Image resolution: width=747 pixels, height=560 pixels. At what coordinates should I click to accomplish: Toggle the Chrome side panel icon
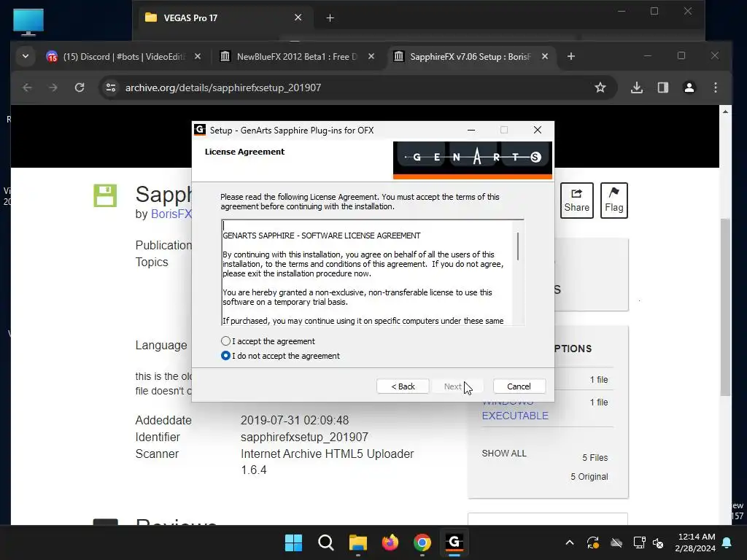click(x=662, y=87)
